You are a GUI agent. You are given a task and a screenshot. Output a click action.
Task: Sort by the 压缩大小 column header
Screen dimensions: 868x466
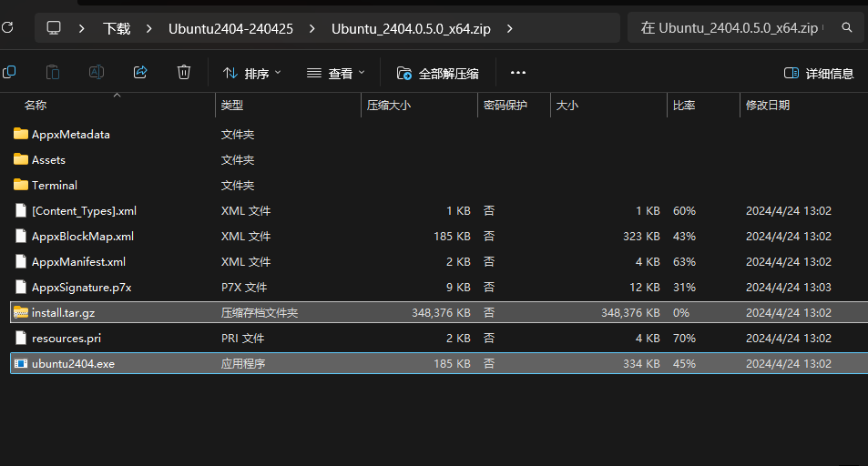click(389, 106)
